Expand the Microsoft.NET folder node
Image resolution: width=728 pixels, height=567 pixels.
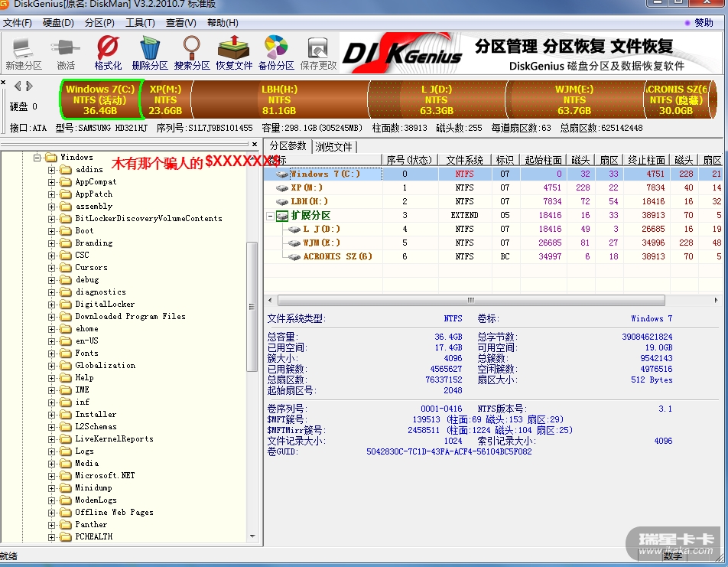tap(51, 476)
